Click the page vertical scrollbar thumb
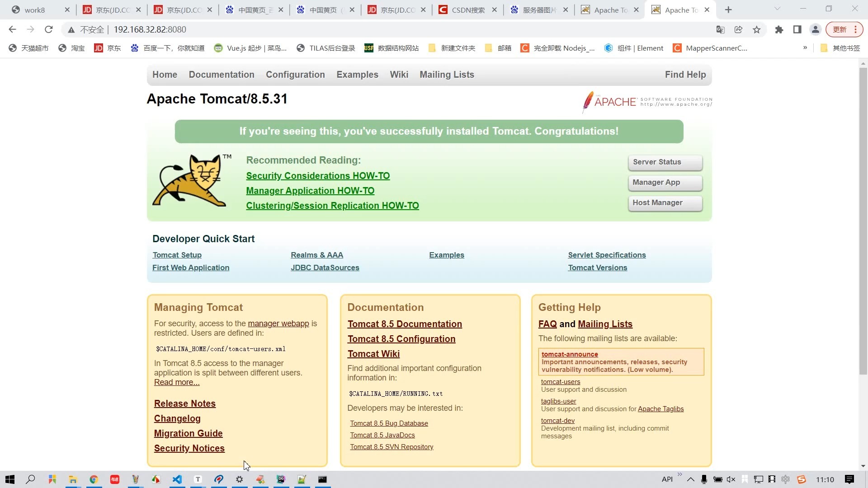 click(x=863, y=221)
